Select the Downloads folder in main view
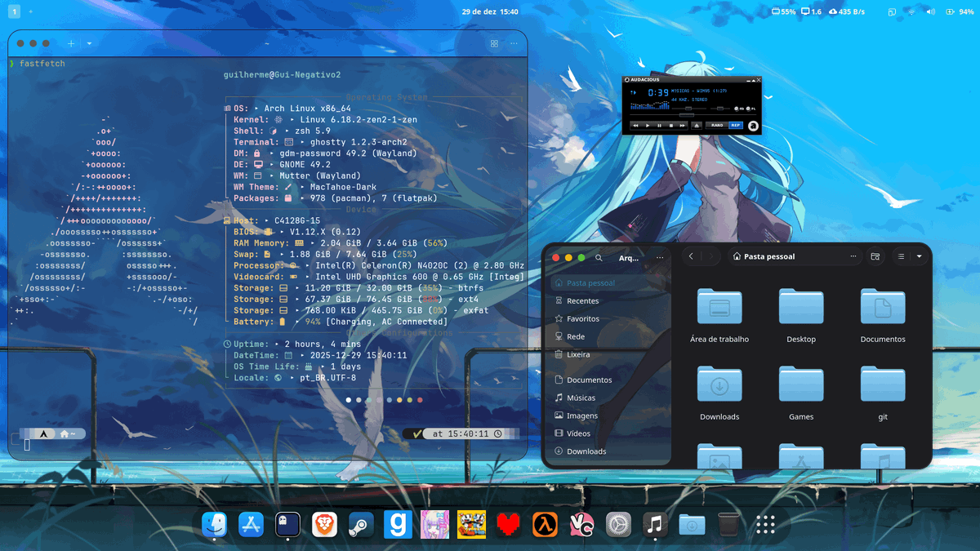Viewport: 980px width, 551px height. [x=719, y=384]
